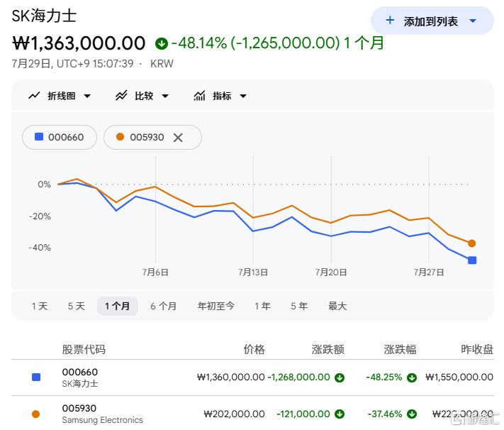
Task: Click the green down arrow beside -48.14%
Action: coord(162,43)
